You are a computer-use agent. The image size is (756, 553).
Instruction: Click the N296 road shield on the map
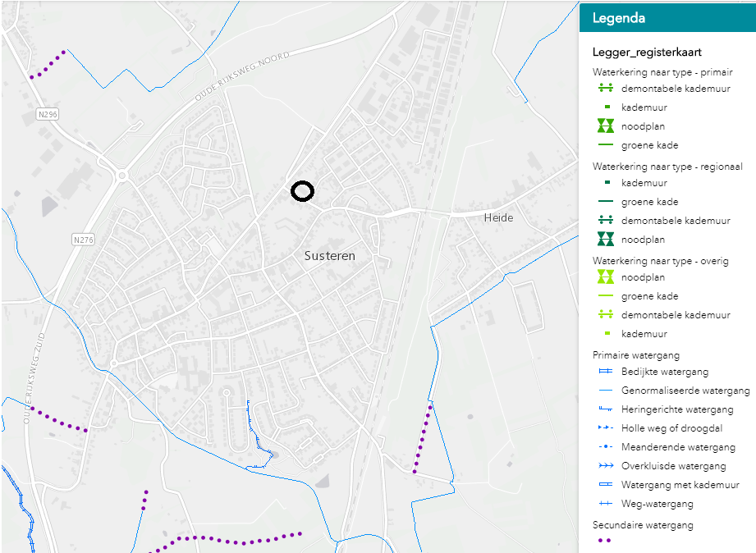click(x=48, y=114)
